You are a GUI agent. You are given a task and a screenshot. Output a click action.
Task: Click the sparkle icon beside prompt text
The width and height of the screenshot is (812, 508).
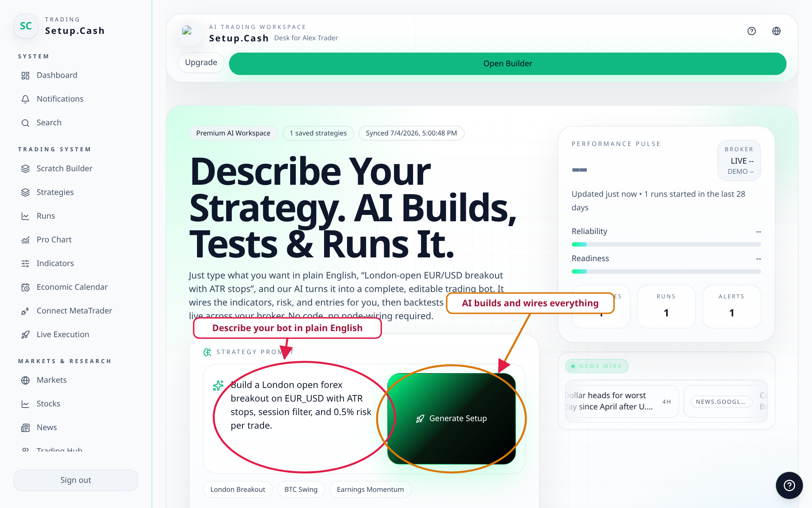click(x=218, y=386)
